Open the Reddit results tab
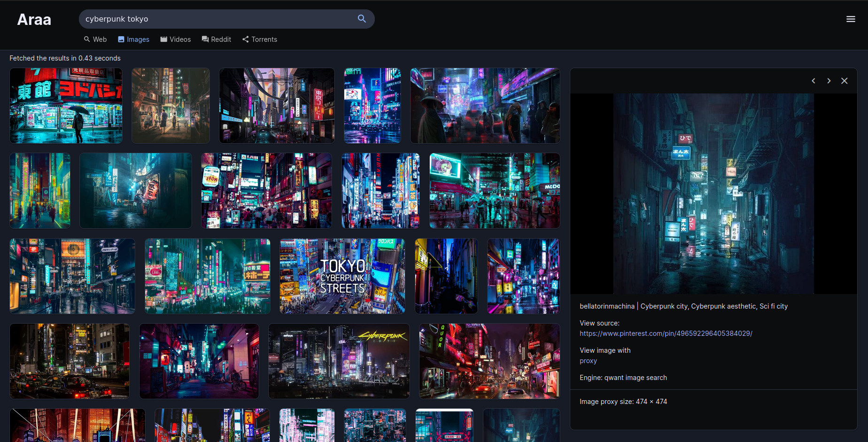This screenshot has height=442, width=868. click(x=217, y=39)
